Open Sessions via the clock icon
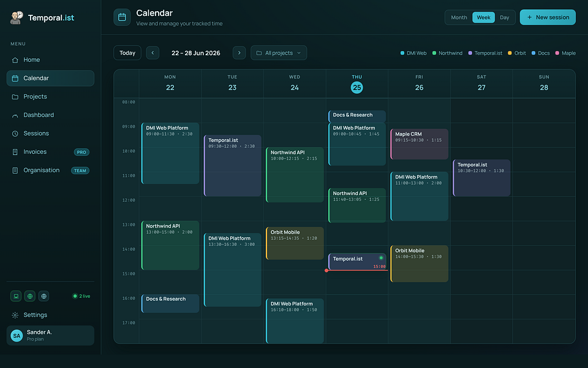This screenshot has width=588, height=368. pos(15,134)
